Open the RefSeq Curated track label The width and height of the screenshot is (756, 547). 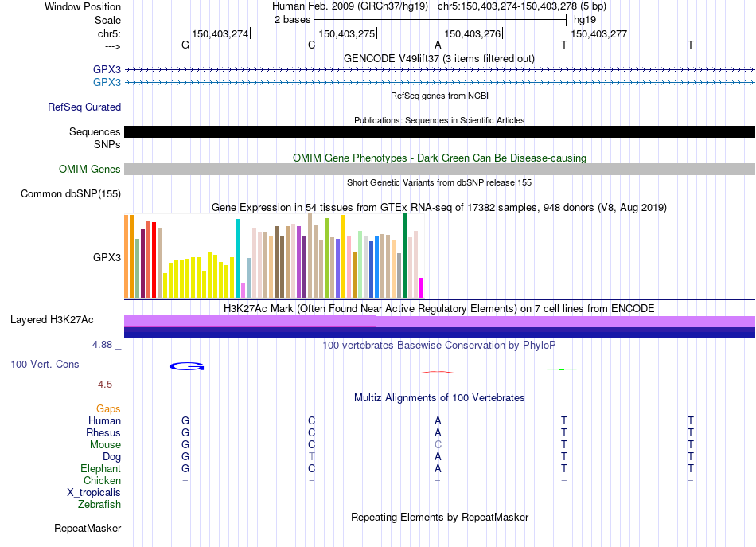84,107
